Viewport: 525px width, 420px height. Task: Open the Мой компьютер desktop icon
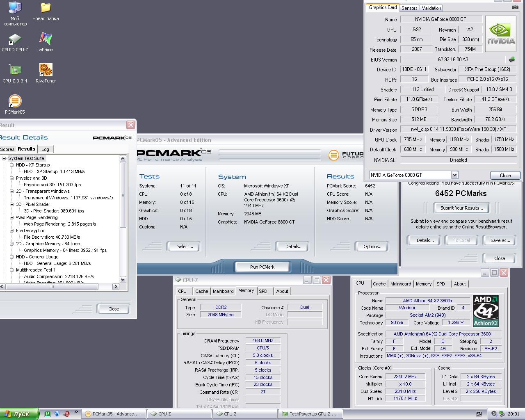pyautogui.click(x=15, y=13)
